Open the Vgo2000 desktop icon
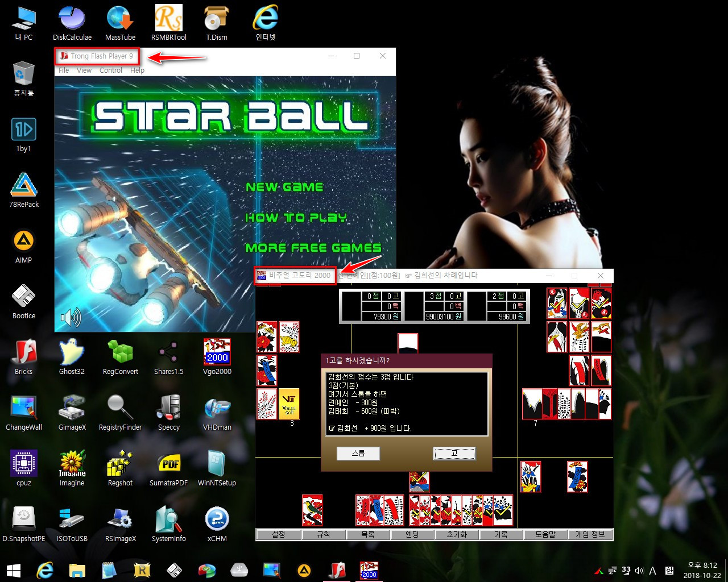The width and height of the screenshot is (728, 582). (217, 357)
